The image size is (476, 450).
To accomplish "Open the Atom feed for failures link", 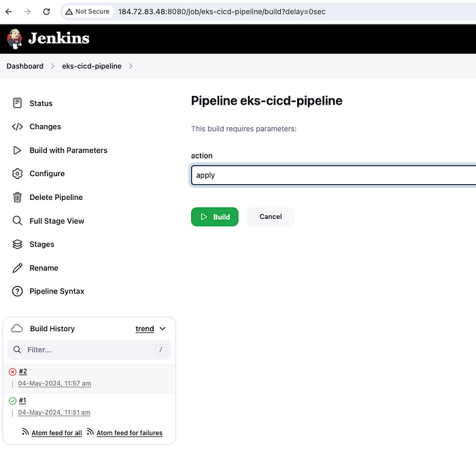I will pos(129,433).
